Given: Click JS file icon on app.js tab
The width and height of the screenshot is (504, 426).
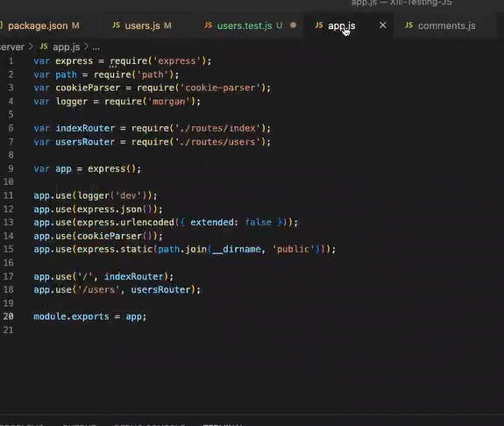Looking at the screenshot, I should (319, 25).
